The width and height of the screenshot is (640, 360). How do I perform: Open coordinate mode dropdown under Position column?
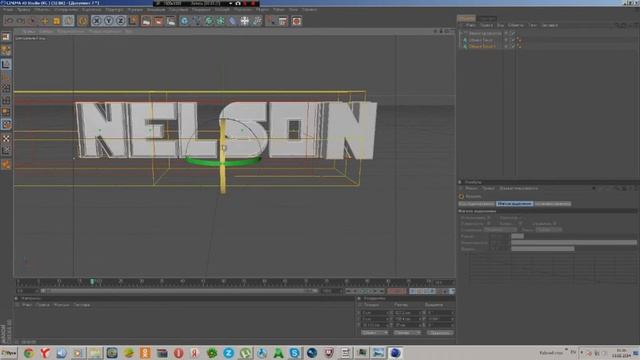pos(375,333)
